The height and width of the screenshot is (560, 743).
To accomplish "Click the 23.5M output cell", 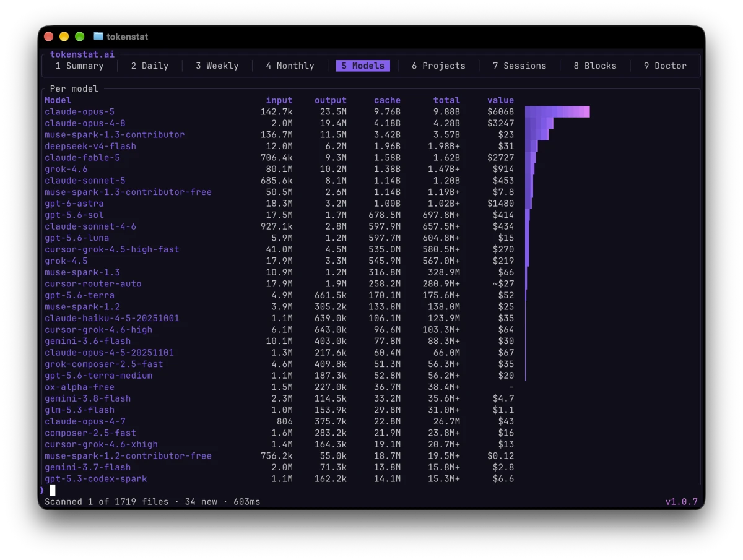I will (333, 112).
